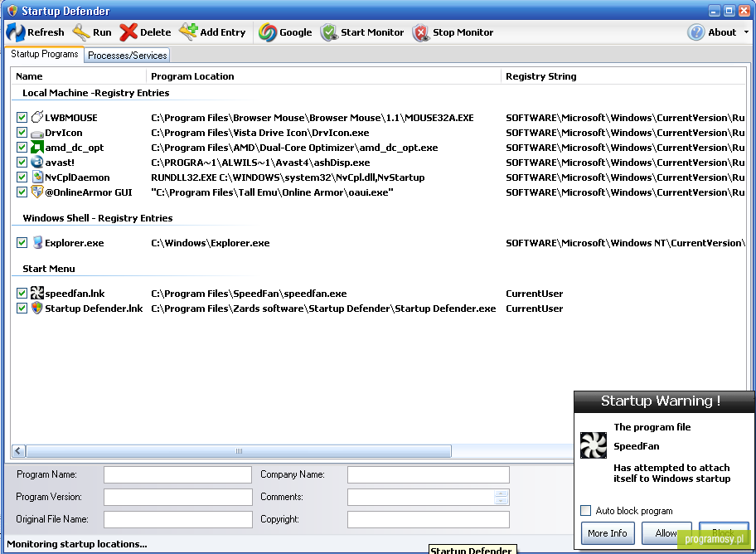
Task: Click the Run key icon
Action: click(81, 32)
